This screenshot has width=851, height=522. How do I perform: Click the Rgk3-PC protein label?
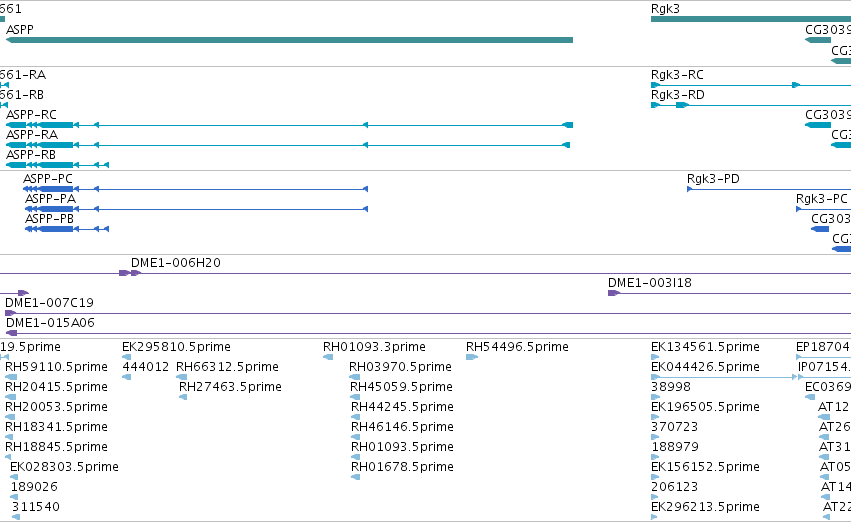pyautogui.click(x=821, y=199)
